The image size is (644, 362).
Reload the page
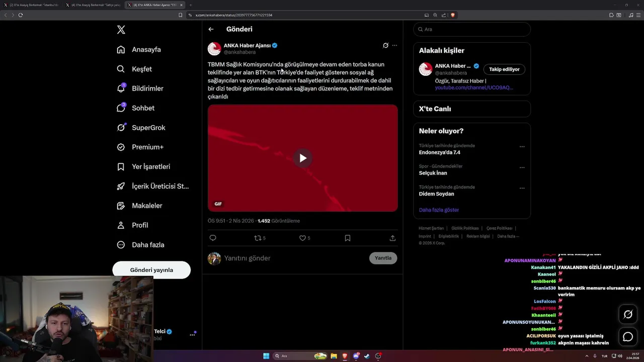pos(21,15)
